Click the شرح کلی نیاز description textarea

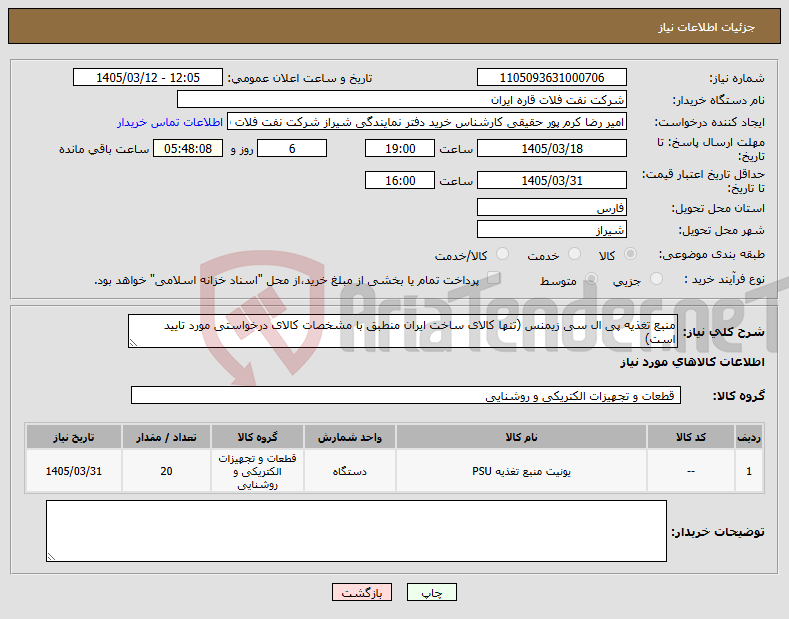point(403,331)
